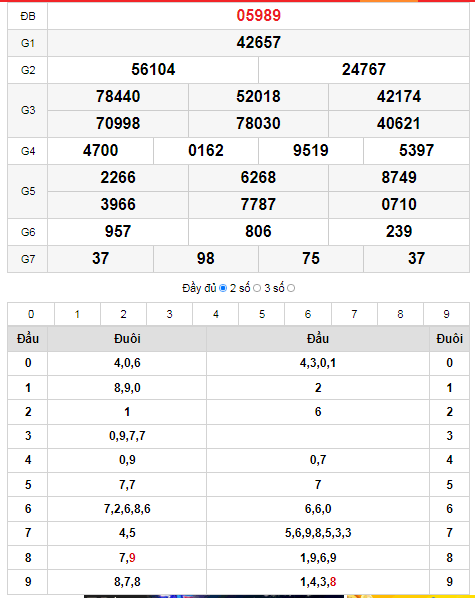Click the tail values cell '4,0,6'
The height and width of the screenshot is (598, 475).
coord(127,363)
